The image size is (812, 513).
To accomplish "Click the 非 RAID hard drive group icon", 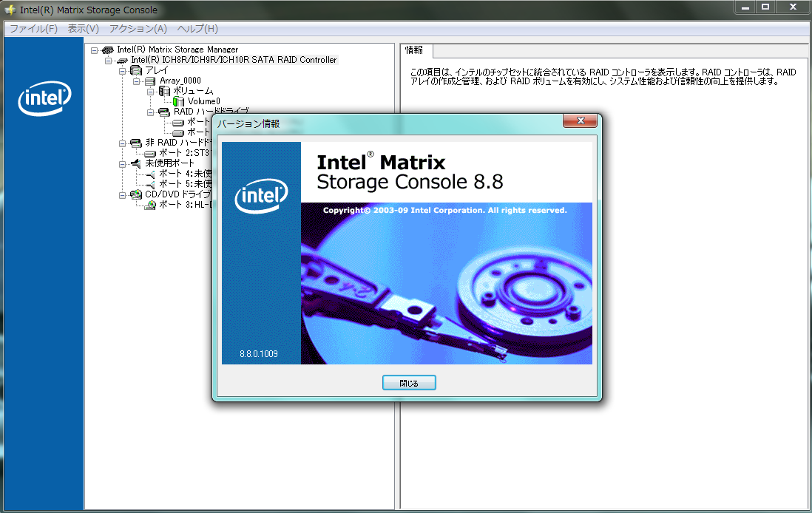I will [x=136, y=143].
